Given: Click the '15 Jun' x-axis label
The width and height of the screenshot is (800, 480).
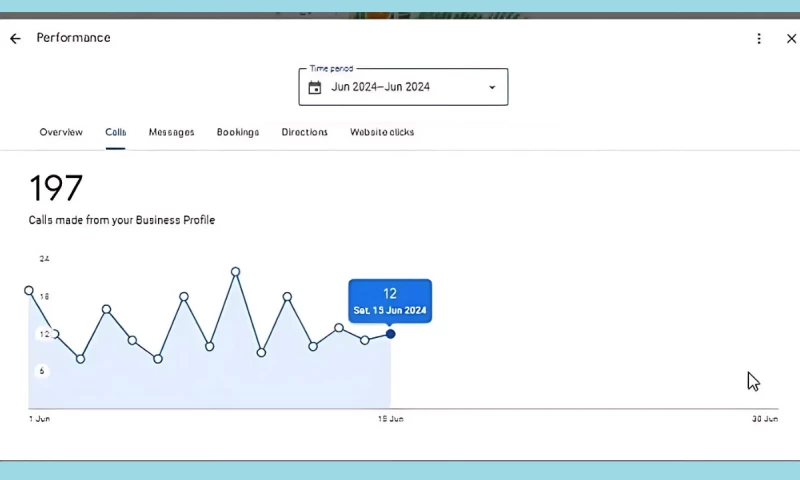Looking at the screenshot, I should tap(391, 419).
